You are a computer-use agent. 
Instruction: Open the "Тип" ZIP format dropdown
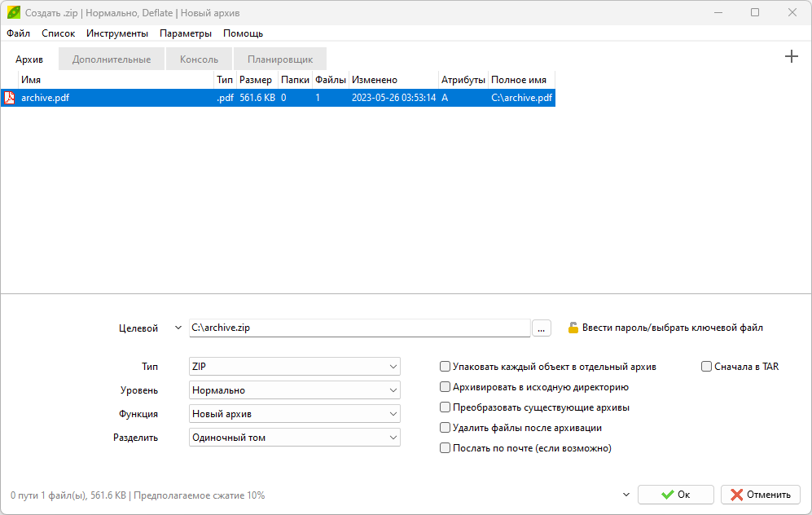point(294,367)
